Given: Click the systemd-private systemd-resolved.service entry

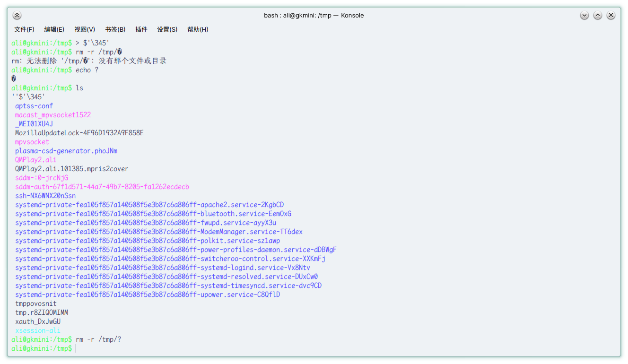Looking at the screenshot, I should [166, 277].
